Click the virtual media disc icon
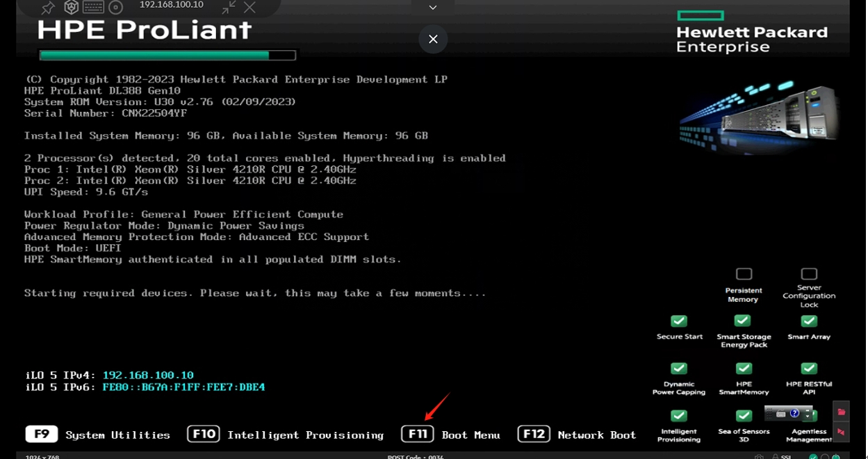This screenshot has height=459, width=868. pos(116,8)
